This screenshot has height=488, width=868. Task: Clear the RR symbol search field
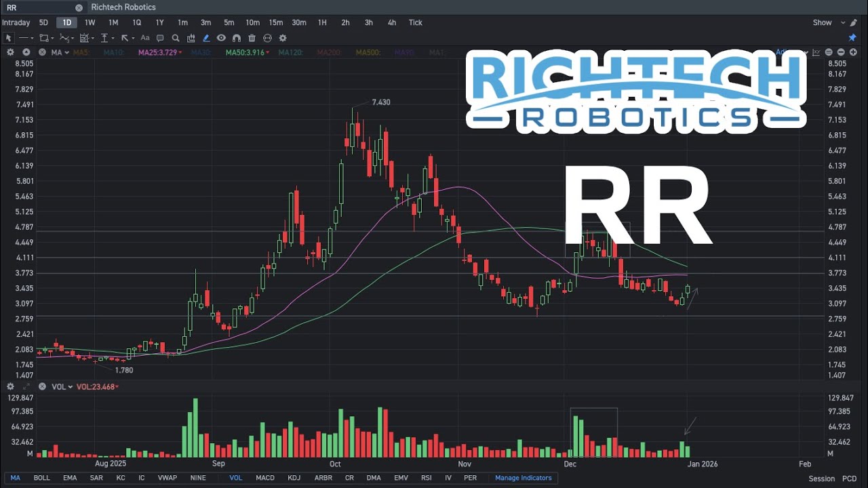tap(79, 7)
